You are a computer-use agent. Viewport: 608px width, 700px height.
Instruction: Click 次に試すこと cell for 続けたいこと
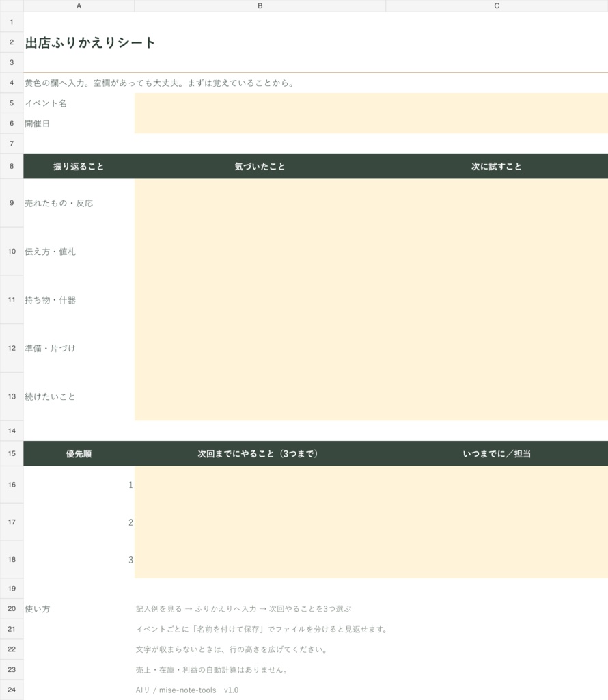point(497,396)
